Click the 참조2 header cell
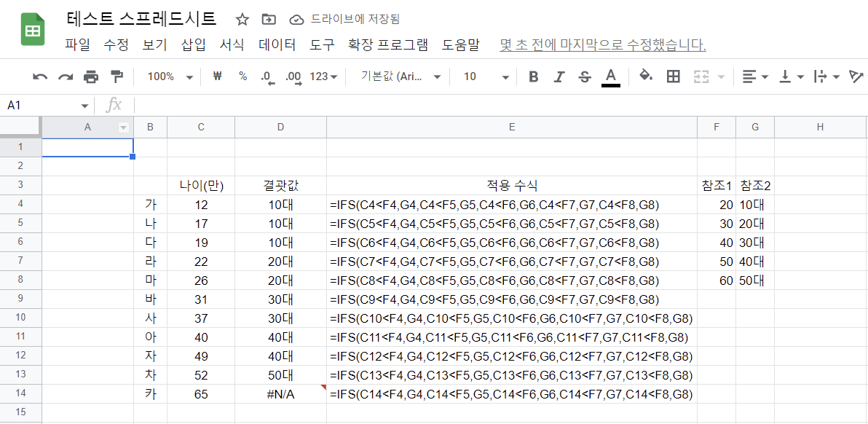This screenshot has height=424, width=868. (755, 186)
